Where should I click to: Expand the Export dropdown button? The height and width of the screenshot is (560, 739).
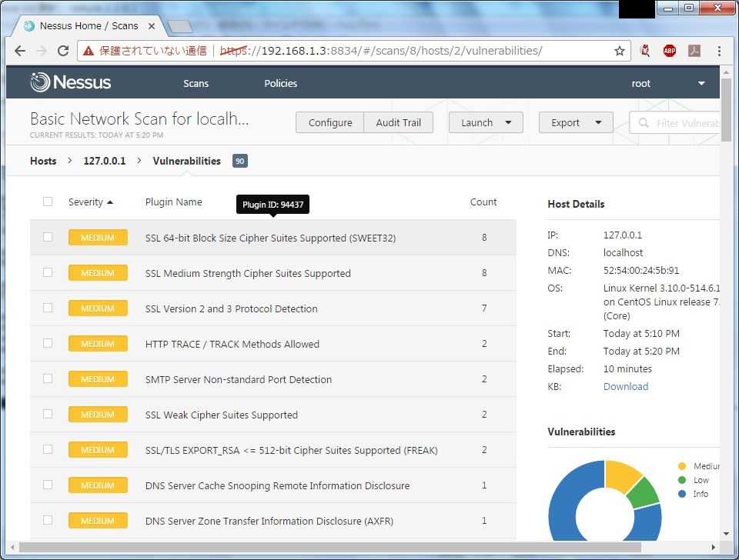pyautogui.click(x=576, y=122)
